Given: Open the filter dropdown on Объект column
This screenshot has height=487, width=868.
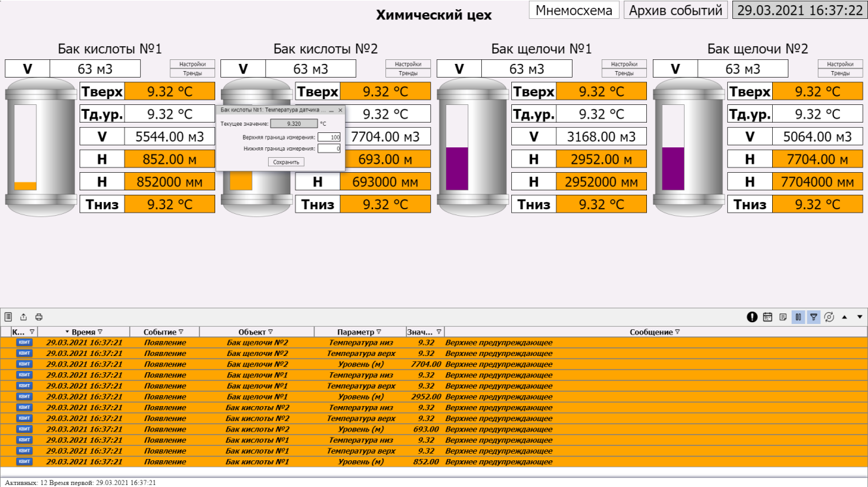Looking at the screenshot, I should click(271, 332).
